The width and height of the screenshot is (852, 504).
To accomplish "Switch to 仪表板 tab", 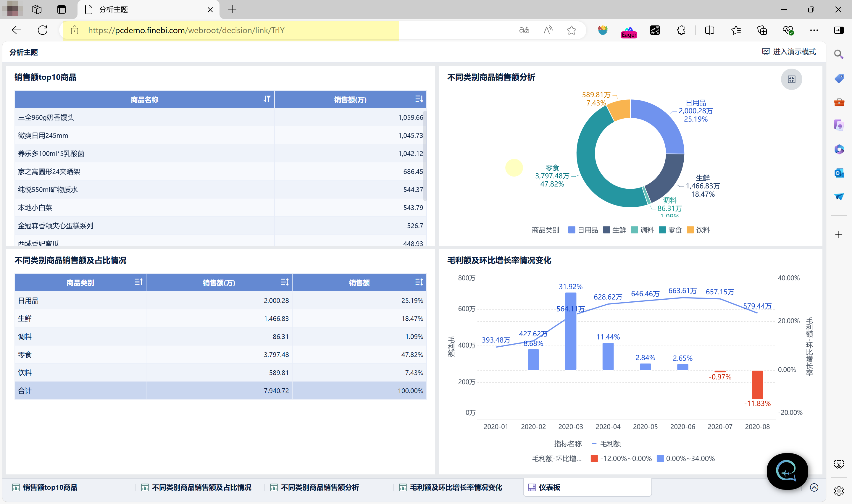I will point(549,487).
